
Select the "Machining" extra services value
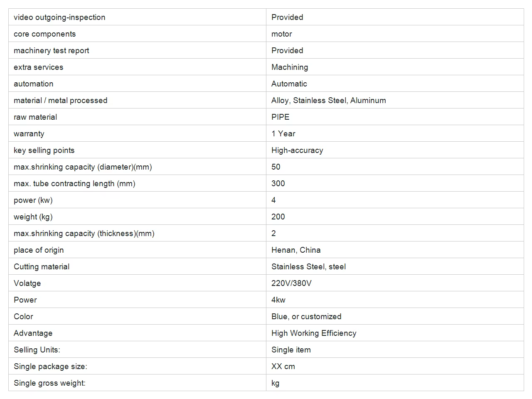click(x=290, y=67)
